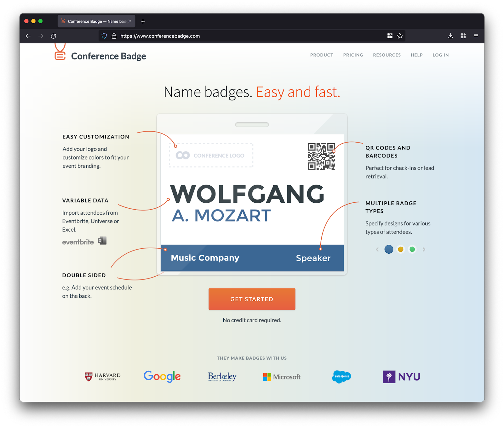Open the PRODUCT nav item

click(322, 55)
